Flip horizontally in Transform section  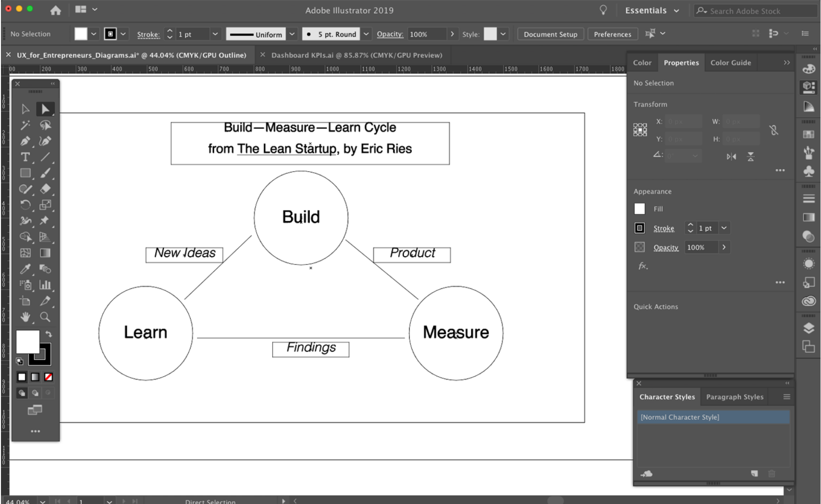tap(731, 156)
